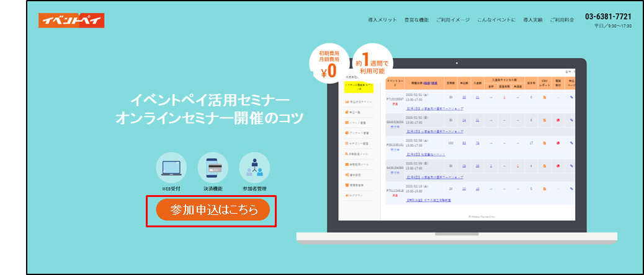Click the 決済機能 credit card icon
Image resolution: width=644 pixels, height=275 pixels.
(x=213, y=167)
